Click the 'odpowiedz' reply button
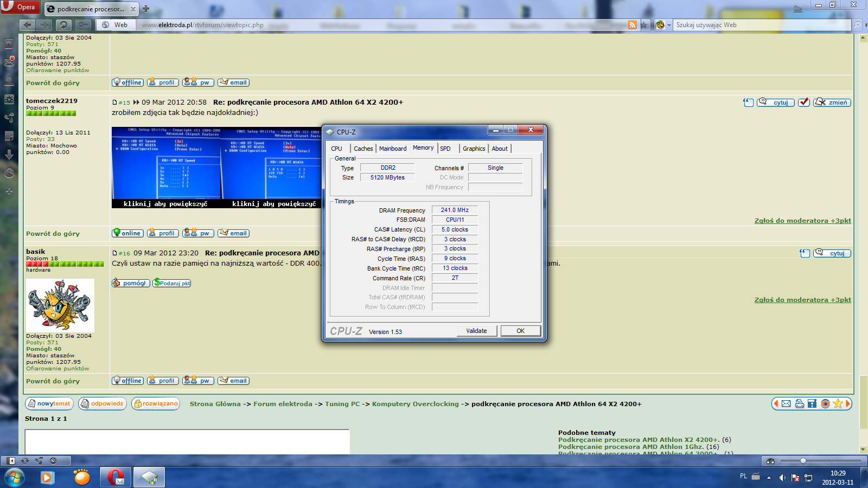The width and height of the screenshot is (868, 488). [102, 404]
